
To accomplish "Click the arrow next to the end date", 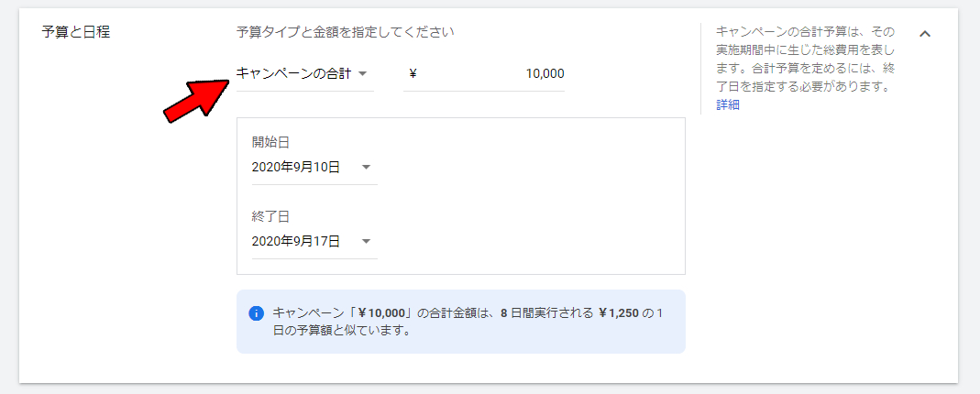I will pyautogui.click(x=366, y=241).
